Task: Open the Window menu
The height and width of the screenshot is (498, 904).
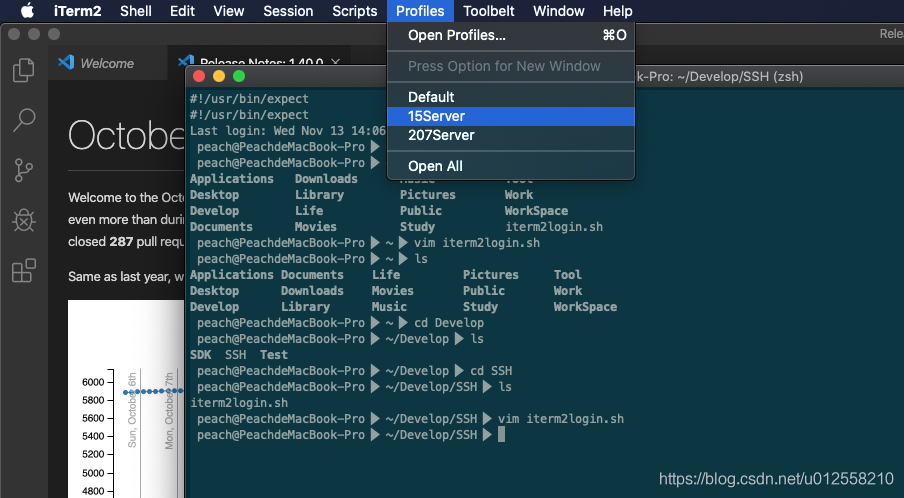Action: click(559, 11)
